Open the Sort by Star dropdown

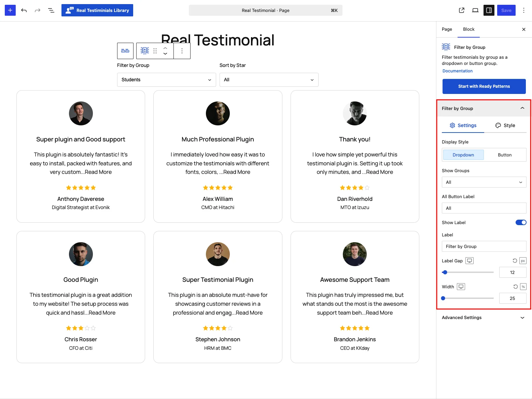[269, 80]
